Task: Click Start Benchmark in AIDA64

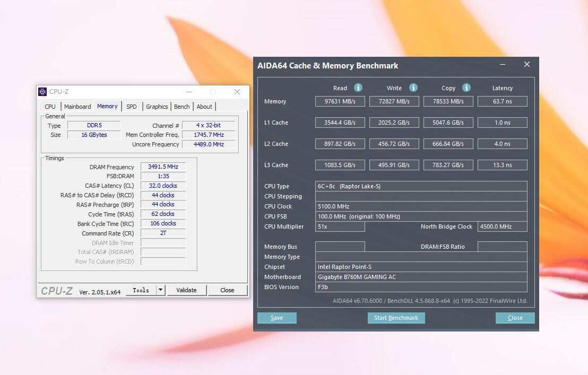Action: point(396,318)
